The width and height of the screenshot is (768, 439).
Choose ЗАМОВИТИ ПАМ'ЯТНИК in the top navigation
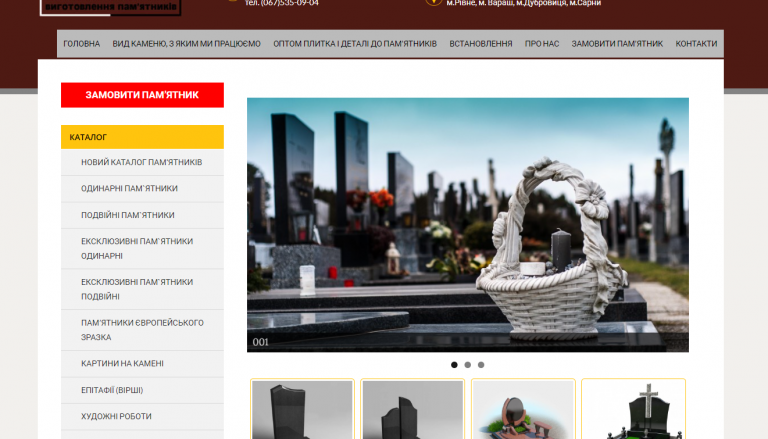pyautogui.click(x=617, y=44)
